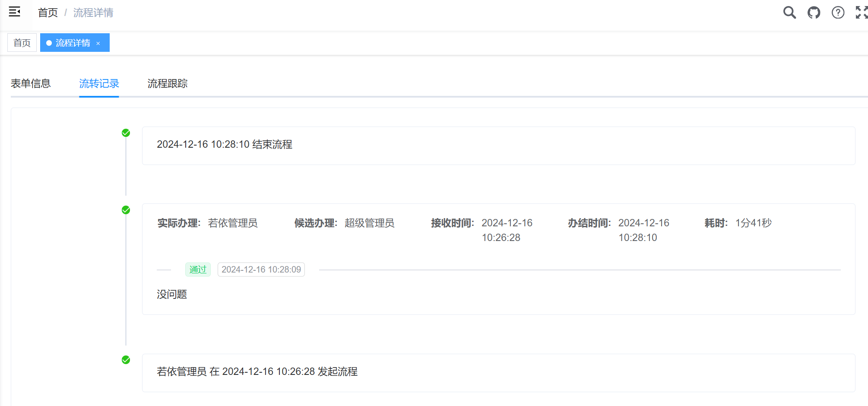The height and width of the screenshot is (406, 868).
Task: Click the 没问题 approval comment
Action: coord(172,295)
